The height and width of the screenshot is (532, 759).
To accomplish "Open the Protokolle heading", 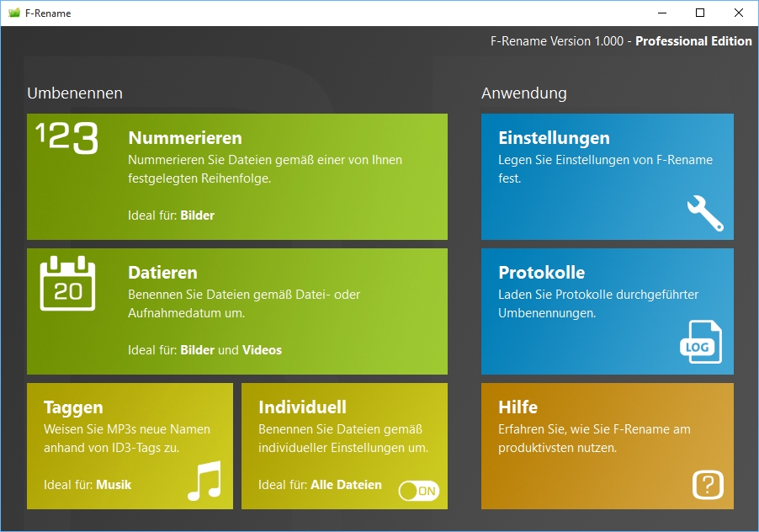I will (542, 273).
